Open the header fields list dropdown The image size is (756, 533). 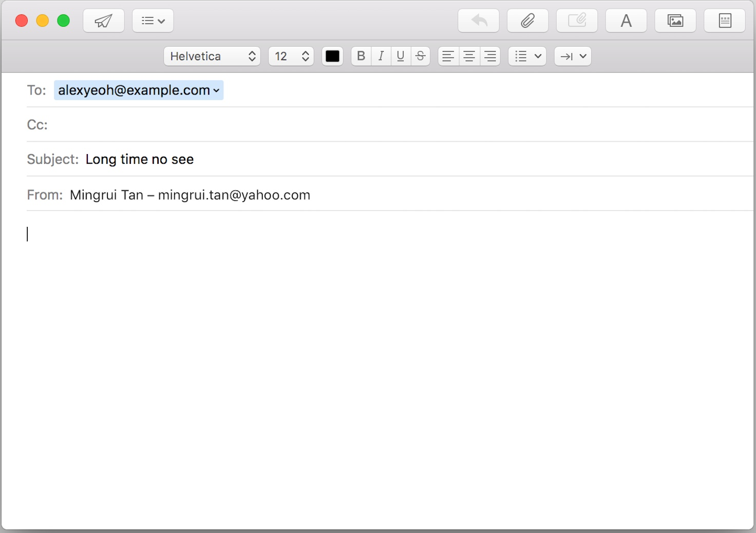coord(153,21)
